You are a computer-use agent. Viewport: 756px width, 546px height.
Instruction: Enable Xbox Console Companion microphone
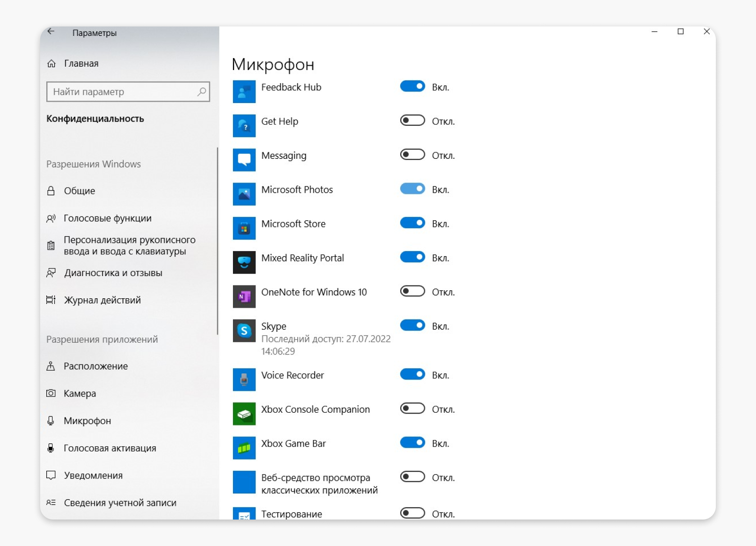pos(412,408)
